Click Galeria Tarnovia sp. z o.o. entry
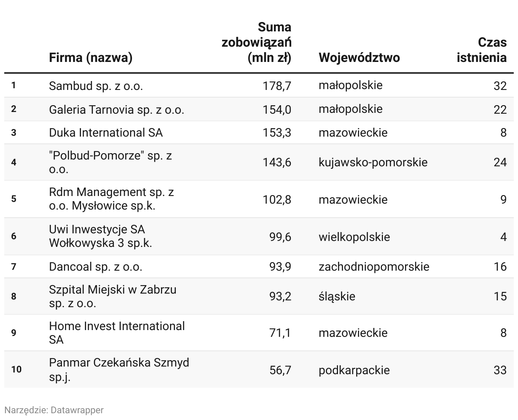Viewport: 518px width, 420px height. click(x=117, y=109)
